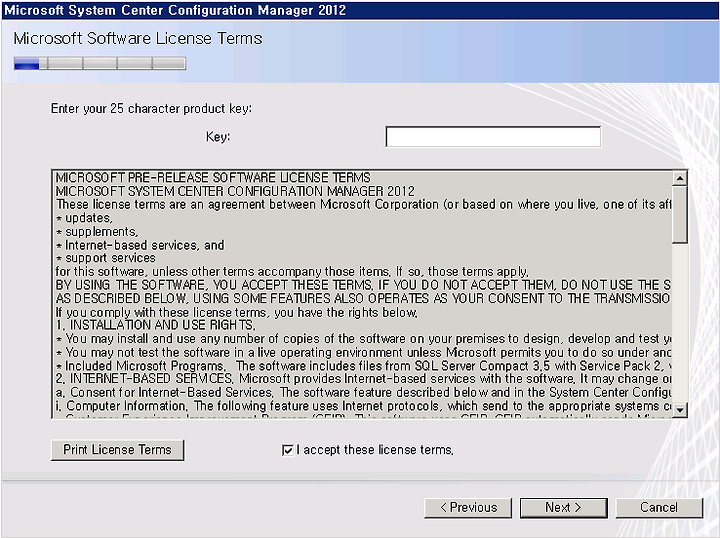Click the line starting 'If you comply with these license terms'
720x538 pixels.
pyautogui.click(x=237, y=312)
